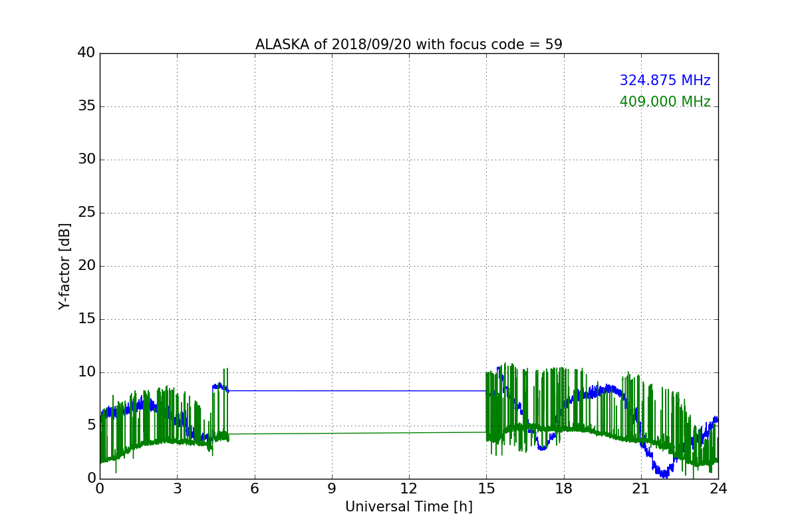
Task: Click y-axis tick label '35'
Action: click(x=86, y=106)
